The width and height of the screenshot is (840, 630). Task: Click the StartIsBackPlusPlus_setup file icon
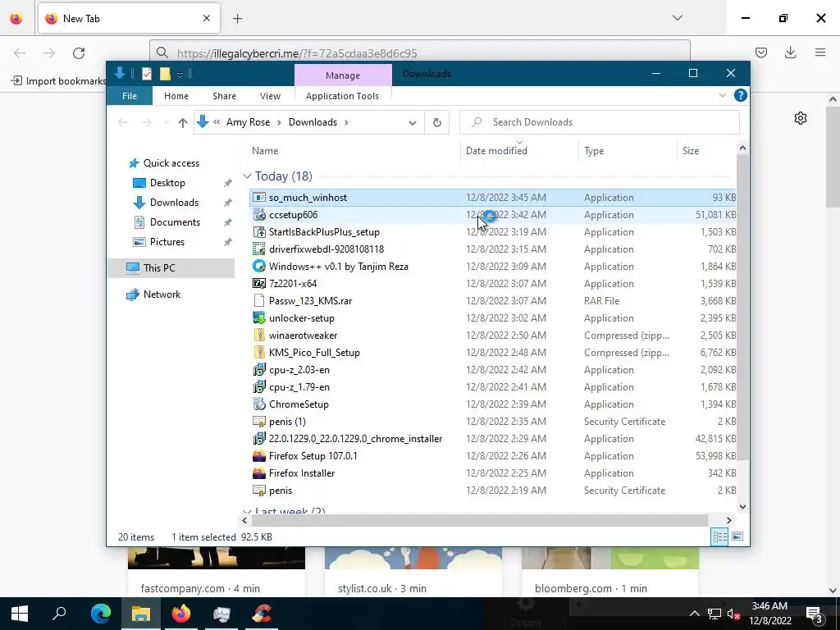(259, 232)
